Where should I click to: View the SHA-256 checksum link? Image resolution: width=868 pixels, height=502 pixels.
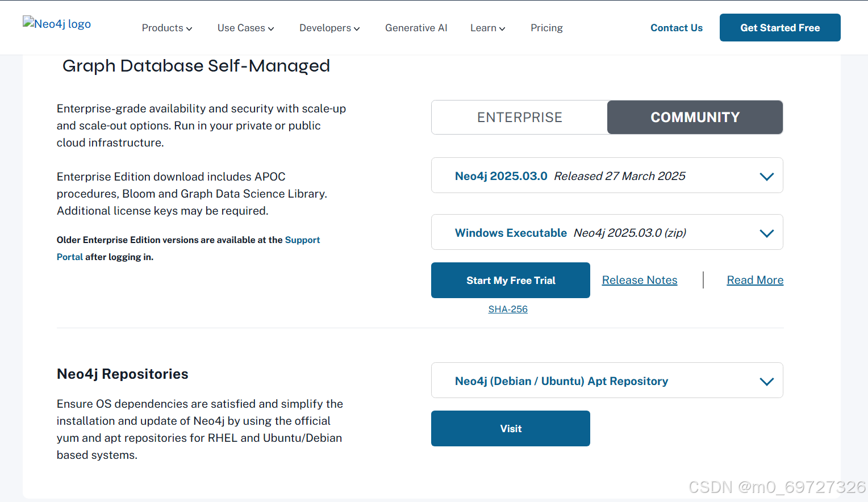[508, 309]
